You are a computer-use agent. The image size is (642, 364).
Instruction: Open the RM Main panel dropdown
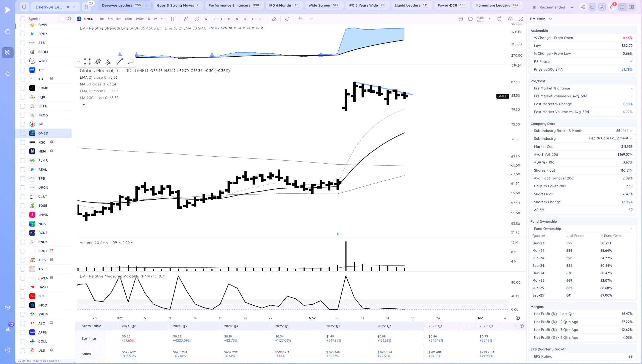point(550,19)
